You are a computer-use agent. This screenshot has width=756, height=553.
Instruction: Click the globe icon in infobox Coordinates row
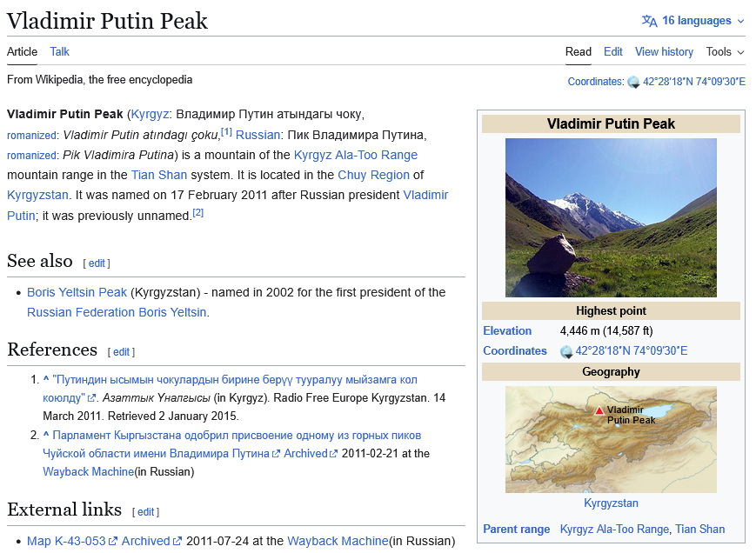[566, 351]
